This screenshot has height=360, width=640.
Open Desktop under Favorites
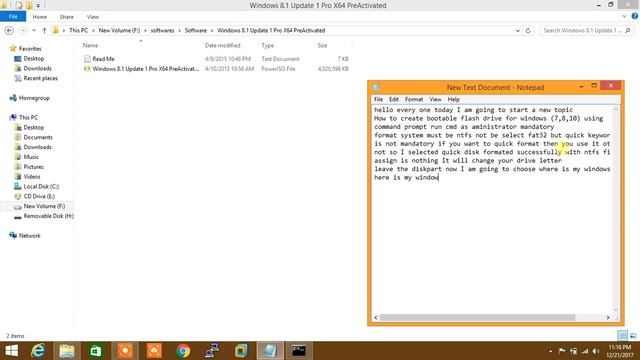click(33, 58)
